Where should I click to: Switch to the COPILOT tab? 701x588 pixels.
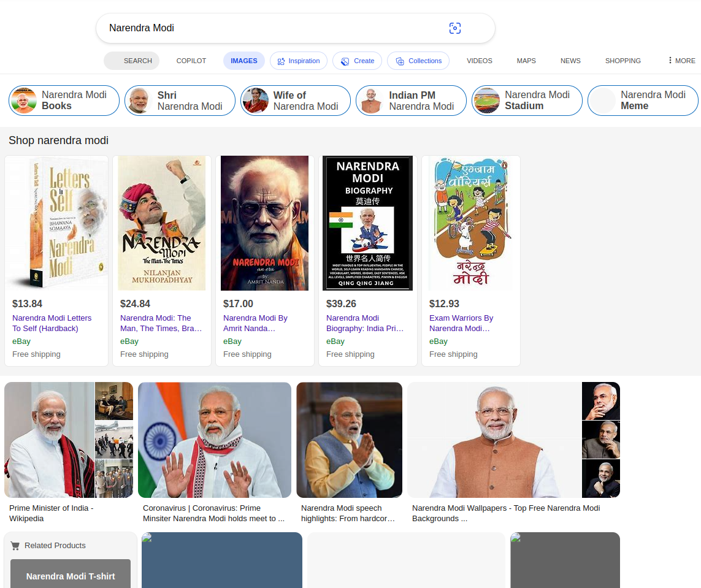[191, 61]
